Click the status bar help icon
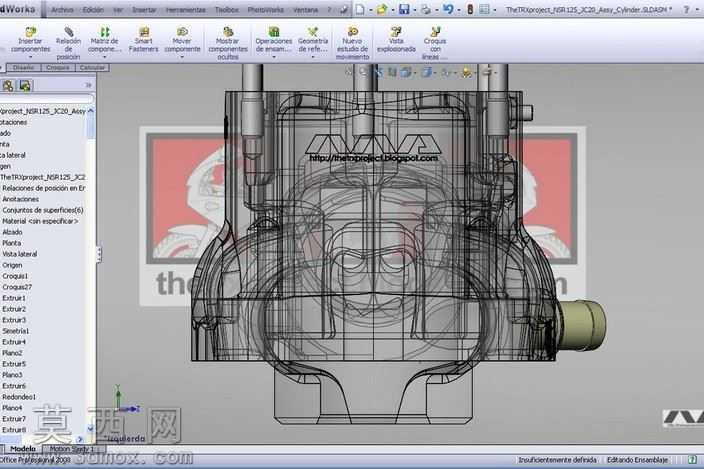This screenshot has width=704, height=469. pos(692,460)
